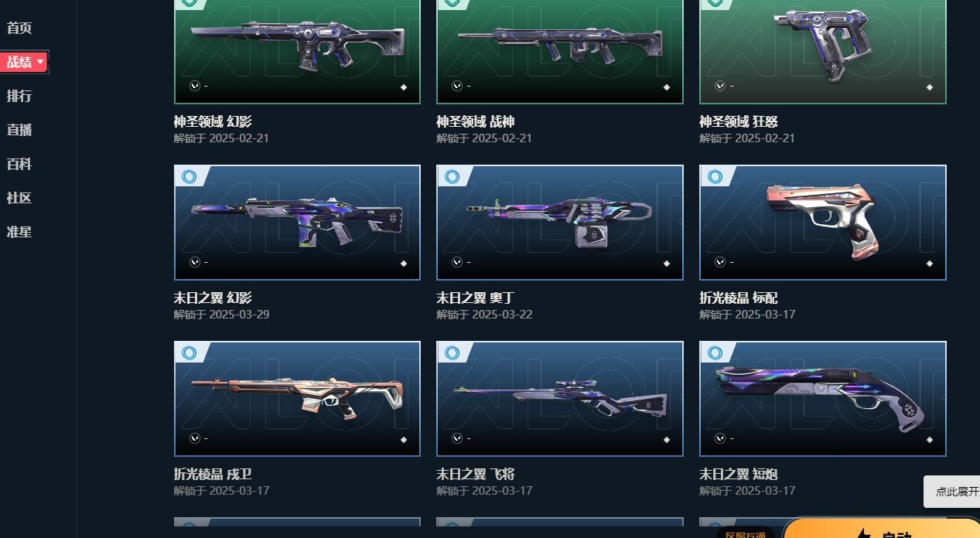The height and width of the screenshot is (538, 980).
Task: Click the tier icon on 末日之翼 幻影 card
Action: coord(190,177)
